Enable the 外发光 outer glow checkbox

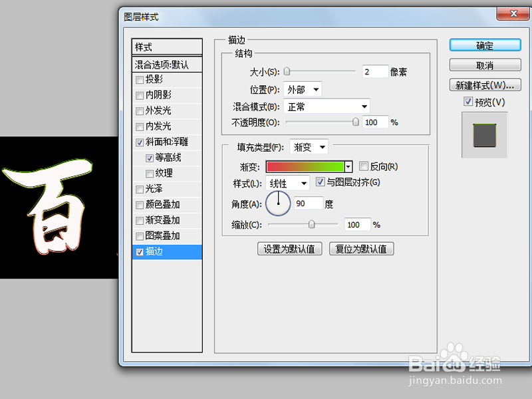coord(139,111)
